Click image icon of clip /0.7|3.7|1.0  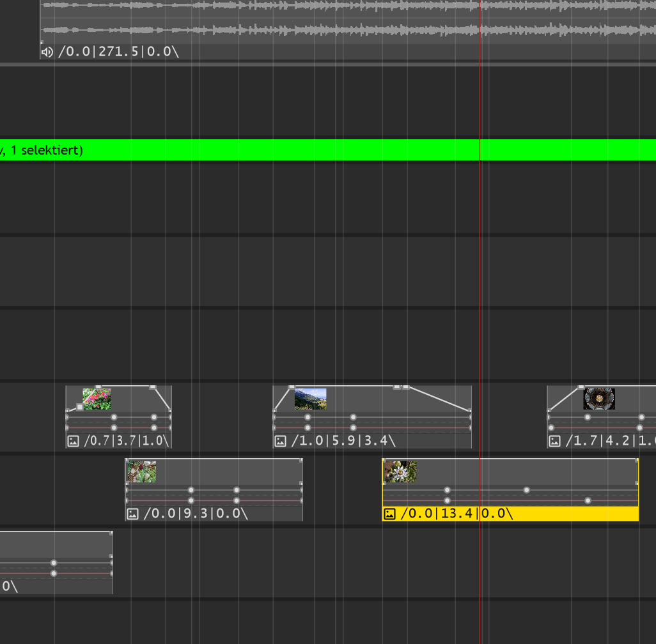[x=74, y=441]
